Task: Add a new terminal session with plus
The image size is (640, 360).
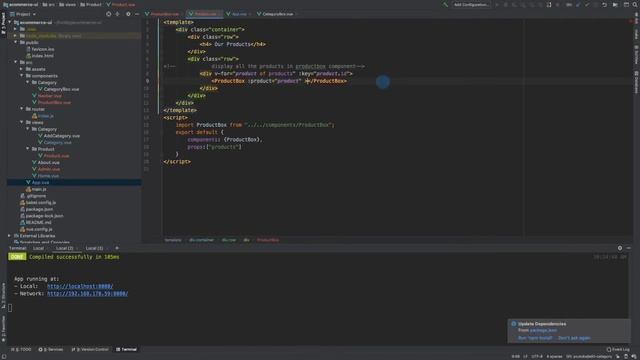Action: tap(117, 248)
